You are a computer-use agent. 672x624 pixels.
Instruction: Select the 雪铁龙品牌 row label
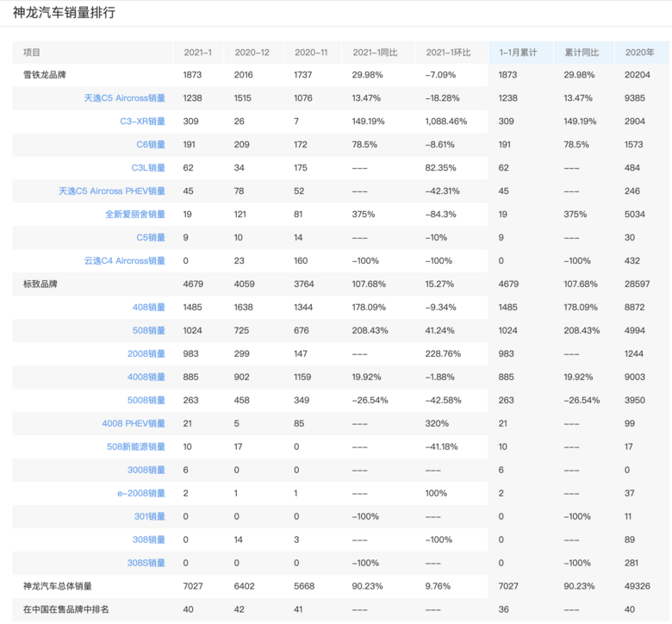pos(45,75)
